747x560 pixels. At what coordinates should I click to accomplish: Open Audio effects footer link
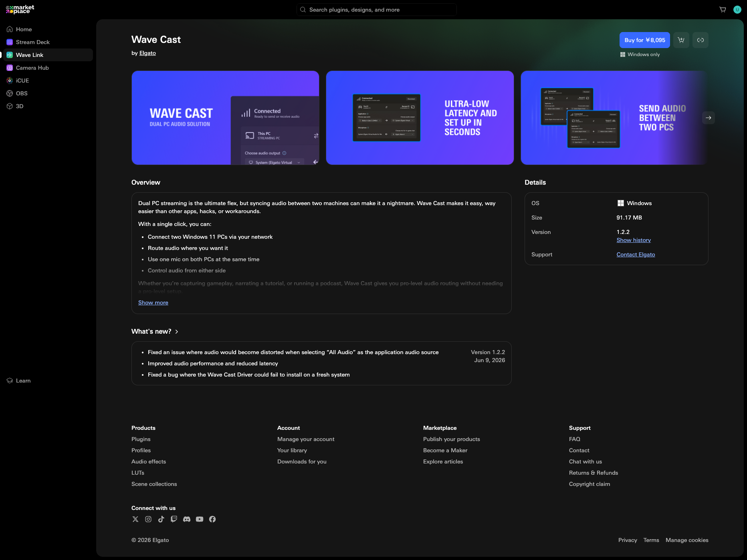[x=149, y=461]
